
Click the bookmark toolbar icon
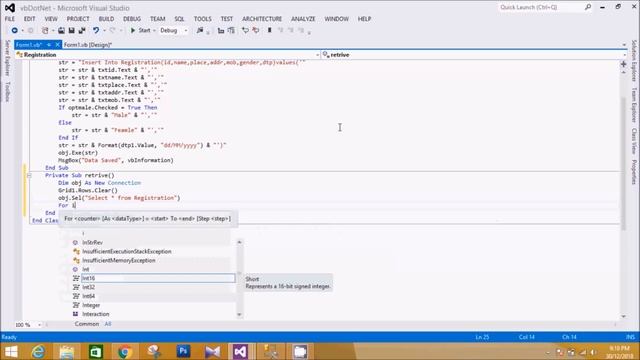tap(269, 31)
